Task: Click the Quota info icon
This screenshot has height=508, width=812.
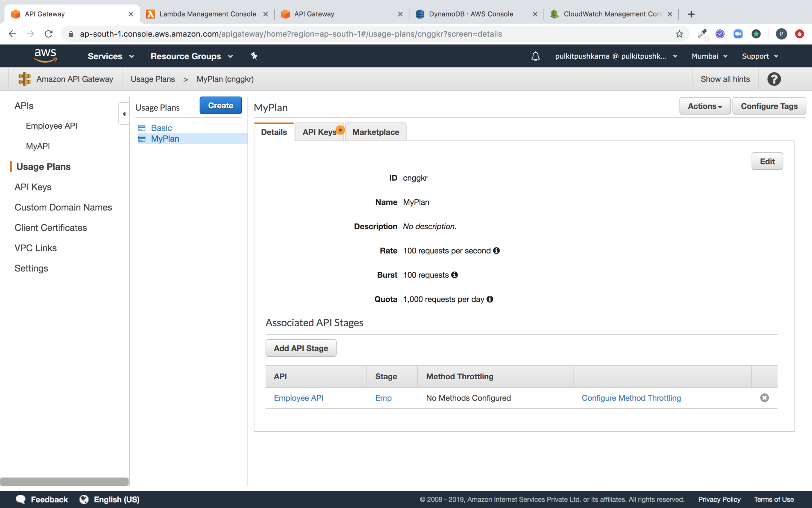Action: (490, 299)
